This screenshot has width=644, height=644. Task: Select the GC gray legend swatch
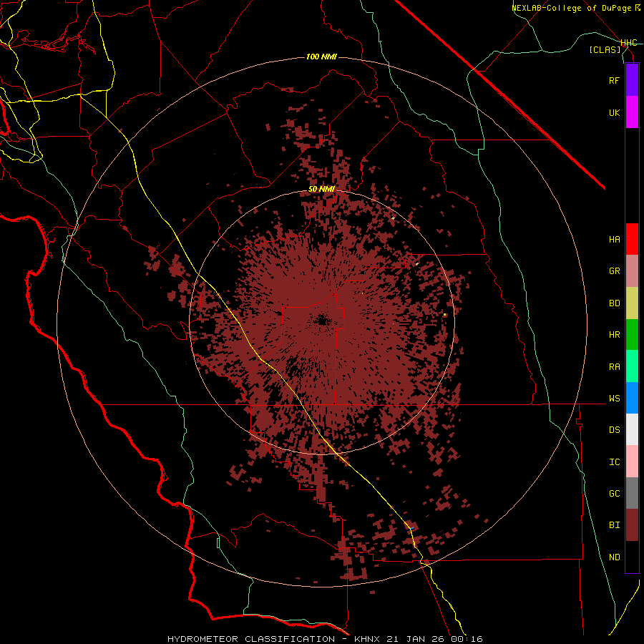tap(632, 493)
